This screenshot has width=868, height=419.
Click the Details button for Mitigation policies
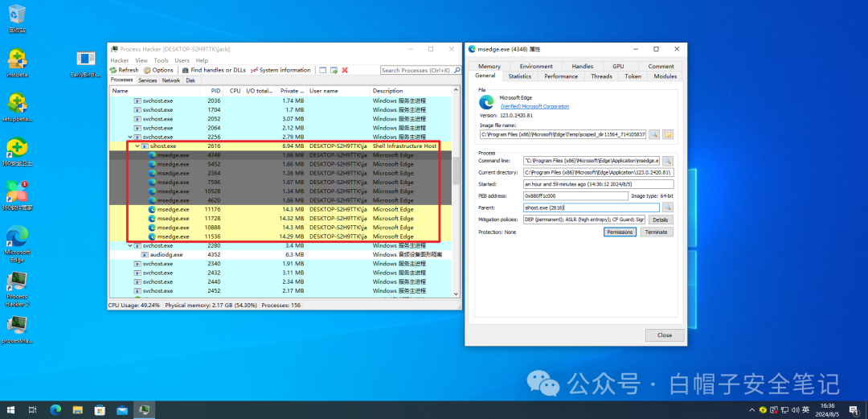pyautogui.click(x=661, y=220)
